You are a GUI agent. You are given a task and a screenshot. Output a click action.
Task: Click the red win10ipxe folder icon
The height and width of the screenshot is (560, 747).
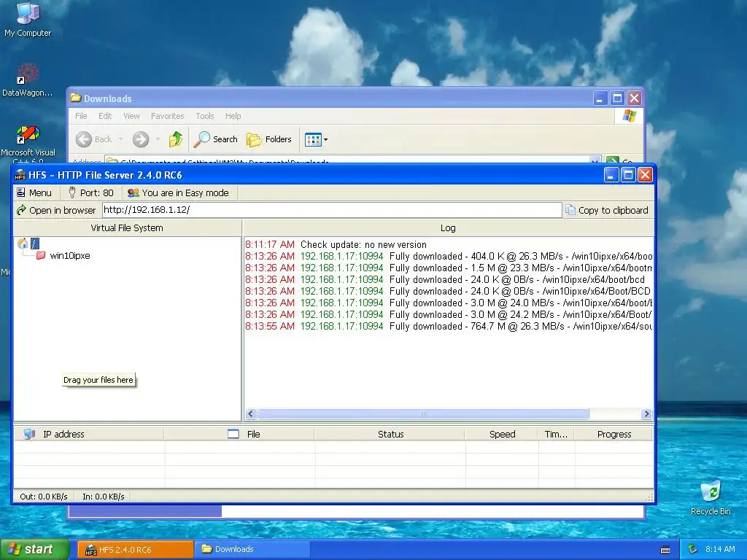41,255
